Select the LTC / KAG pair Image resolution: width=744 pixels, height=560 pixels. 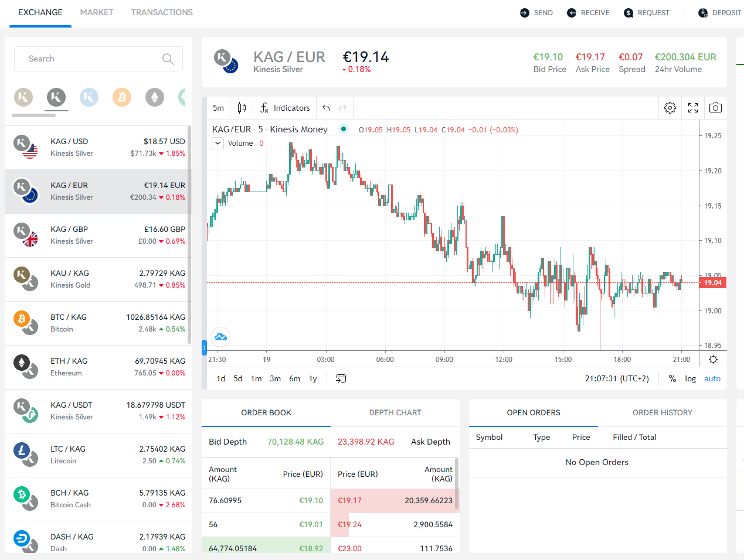[x=98, y=455]
